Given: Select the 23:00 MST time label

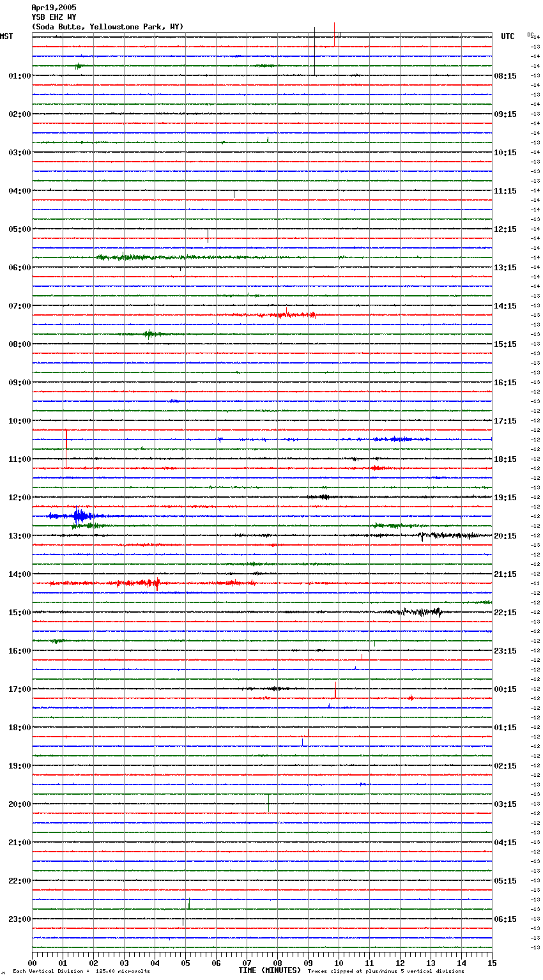Looking at the screenshot, I should click(20, 919).
